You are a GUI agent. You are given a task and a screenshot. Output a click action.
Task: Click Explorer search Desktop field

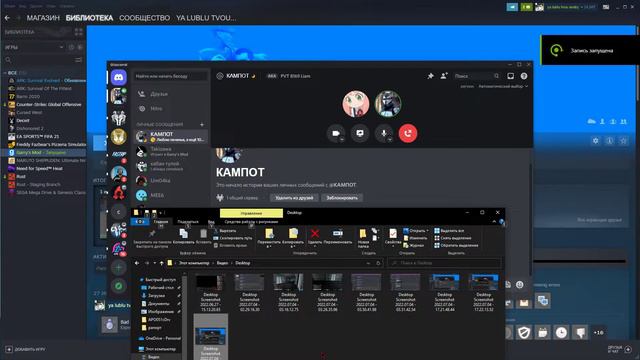click(444, 263)
